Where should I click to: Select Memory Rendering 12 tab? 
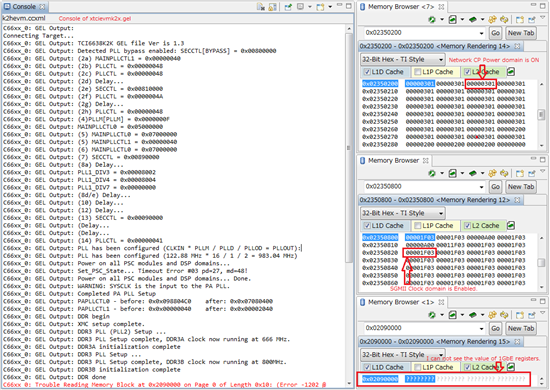[x=440, y=200]
